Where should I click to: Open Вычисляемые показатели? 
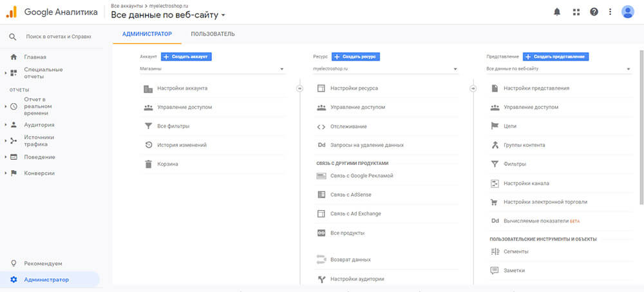click(x=536, y=221)
